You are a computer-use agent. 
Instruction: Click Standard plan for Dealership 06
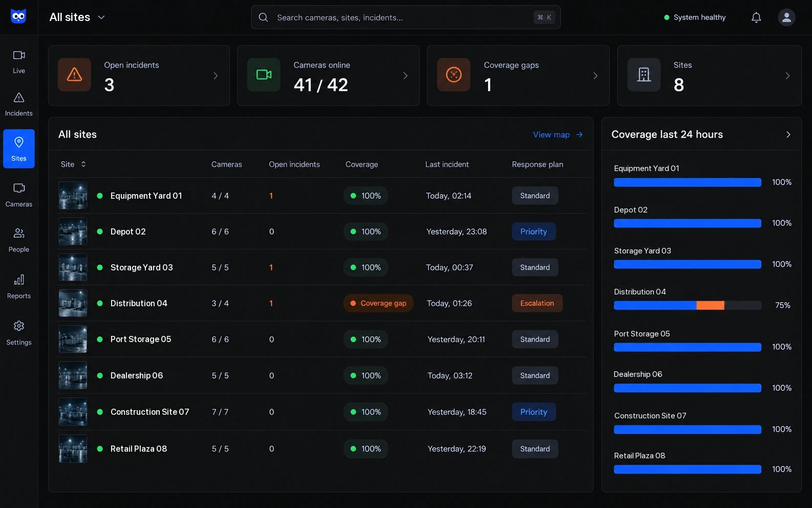(535, 375)
